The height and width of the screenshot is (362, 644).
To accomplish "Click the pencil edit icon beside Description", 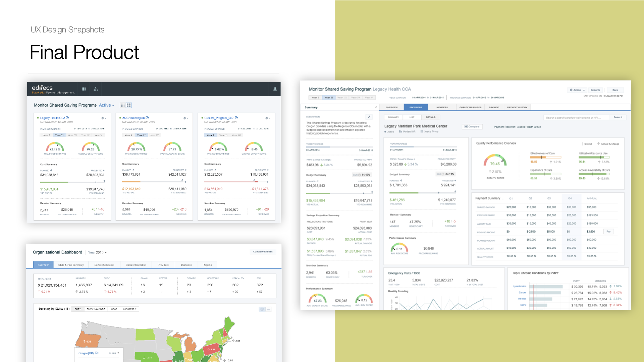I will (x=369, y=117).
